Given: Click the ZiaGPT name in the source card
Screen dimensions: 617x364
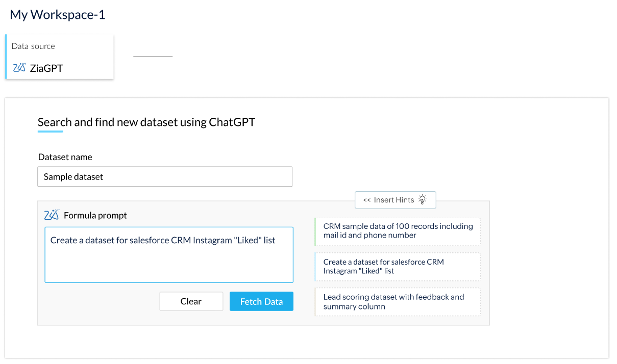Looking at the screenshot, I should tap(46, 68).
